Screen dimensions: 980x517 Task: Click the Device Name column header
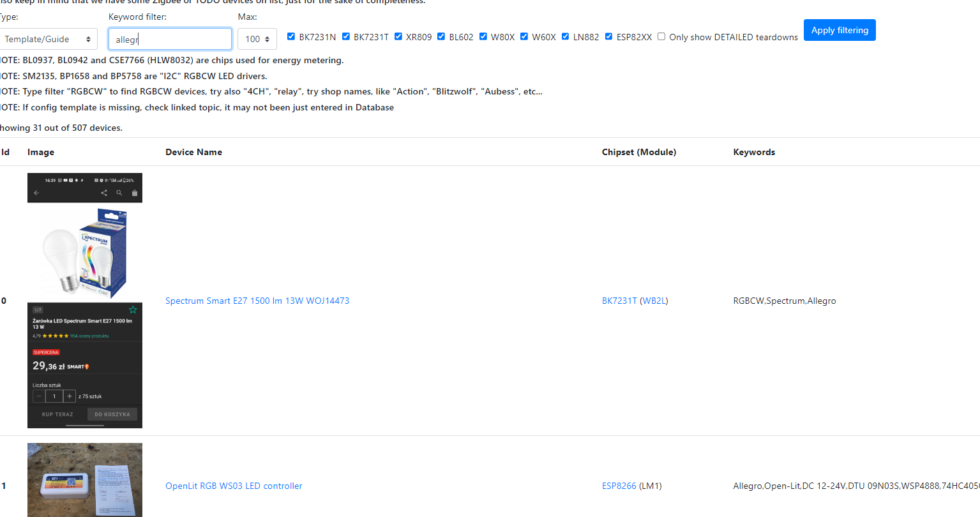coord(194,152)
